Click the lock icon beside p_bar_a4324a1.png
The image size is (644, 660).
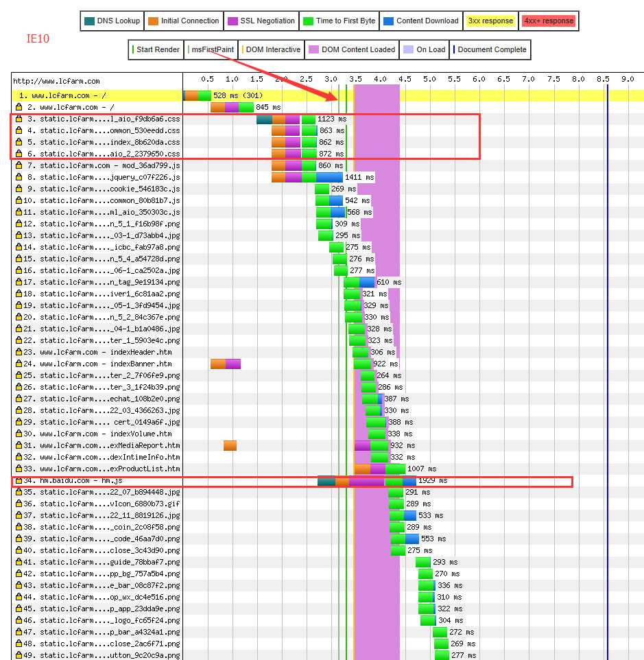pyautogui.click(x=19, y=632)
